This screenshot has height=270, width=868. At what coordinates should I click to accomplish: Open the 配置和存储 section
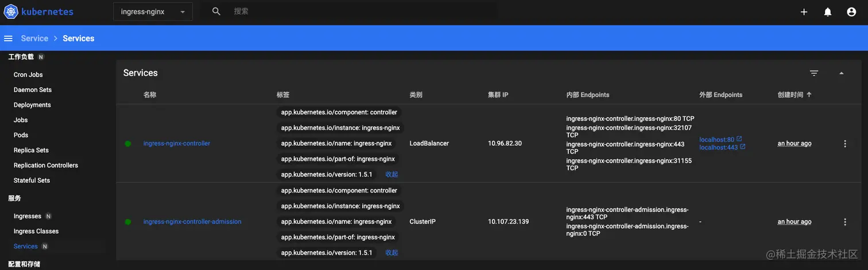(x=24, y=264)
